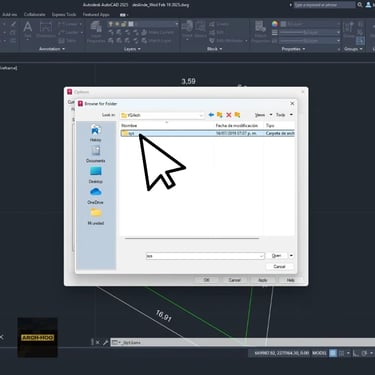Go back using the blue arrow icon
Image resolution: width=375 pixels, height=375 pixels.
click(x=211, y=115)
